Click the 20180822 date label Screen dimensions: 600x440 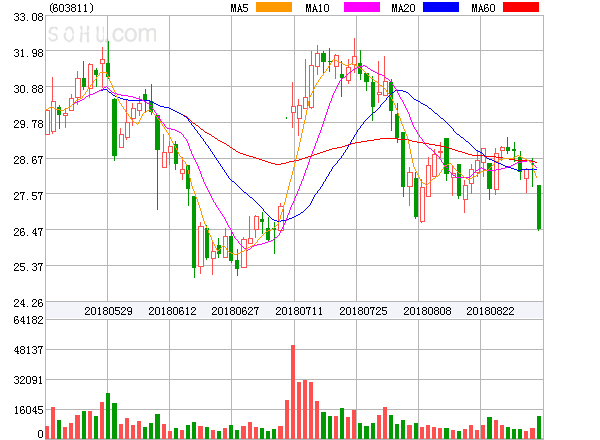490,311
